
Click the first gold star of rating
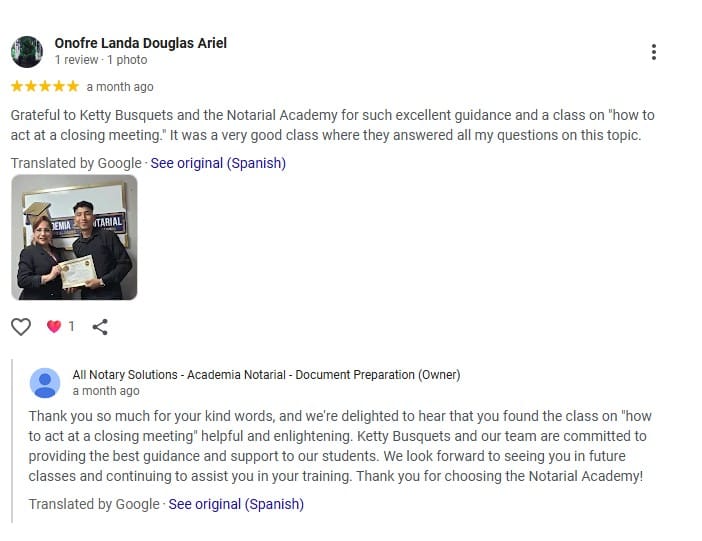(17, 86)
